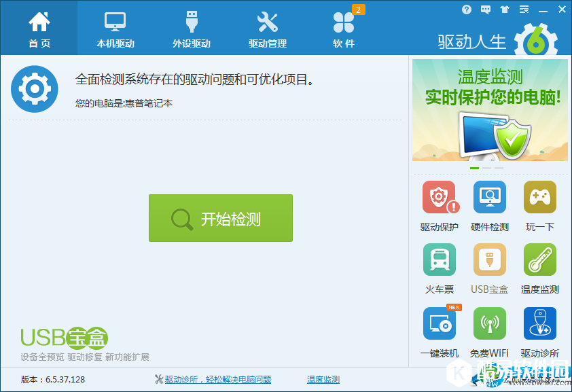Open the main menu list icon
Image resolution: width=572 pixels, height=392 pixels.
pyautogui.click(x=524, y=10)
